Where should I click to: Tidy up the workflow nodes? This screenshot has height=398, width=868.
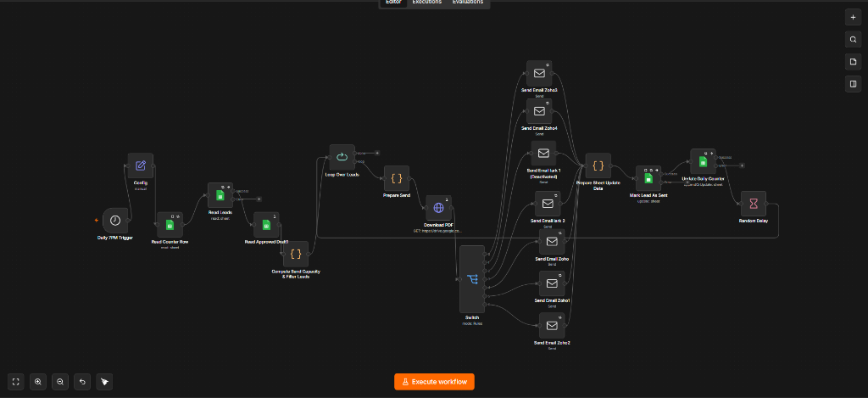104,381
